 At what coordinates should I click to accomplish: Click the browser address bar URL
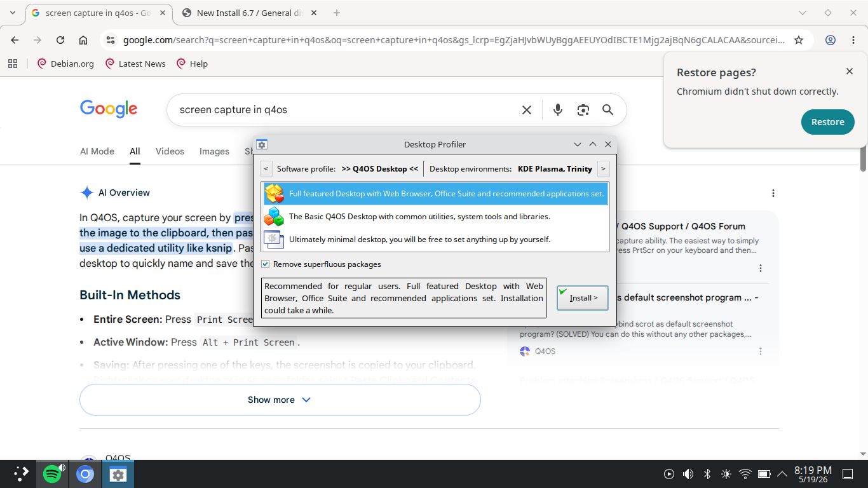454,40
